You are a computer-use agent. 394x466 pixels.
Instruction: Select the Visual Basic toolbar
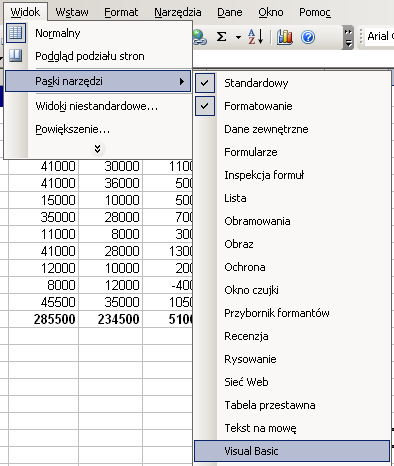[292, 451]
